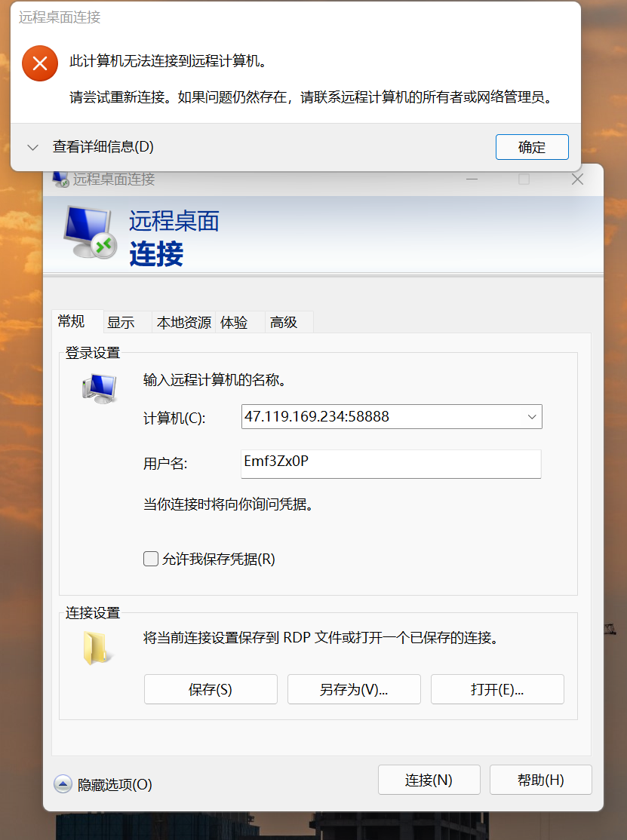Open the 本地资源 tab
This screenshot has width=627, height=840.
184,323
